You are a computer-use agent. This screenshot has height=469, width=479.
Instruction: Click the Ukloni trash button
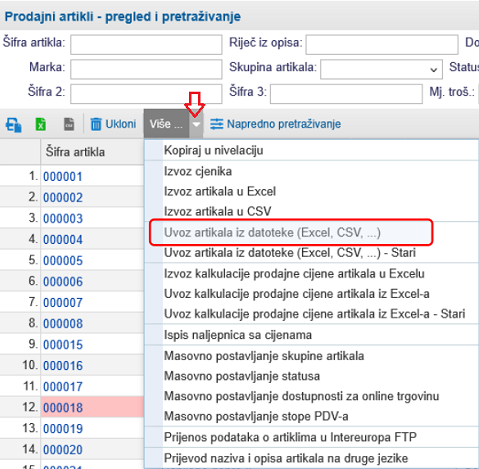coord(113,124)
